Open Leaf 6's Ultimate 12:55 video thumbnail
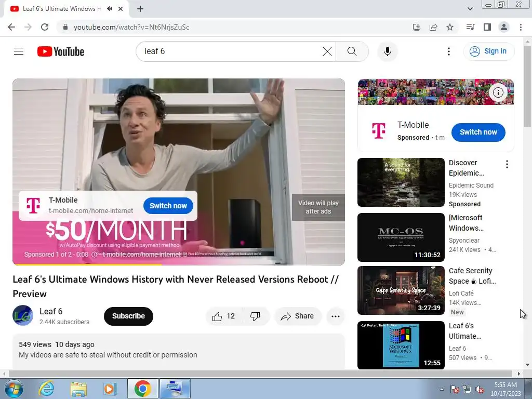This screenshot has height=399, width=532. tap(401, 345)
